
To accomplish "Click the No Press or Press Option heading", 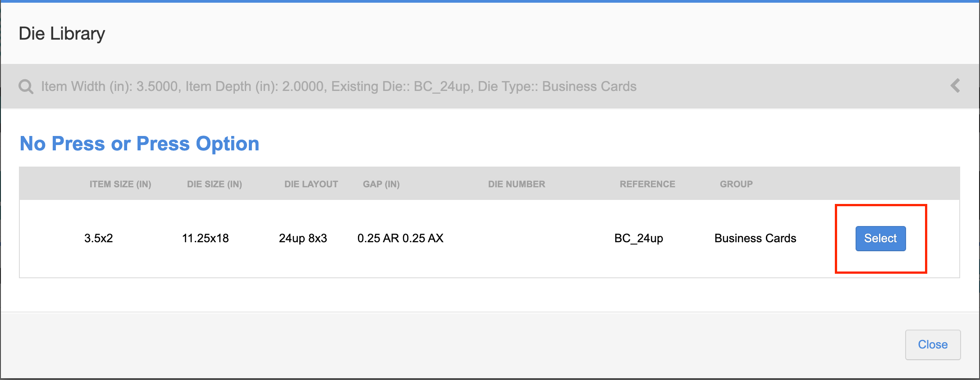I will [140, 144].
